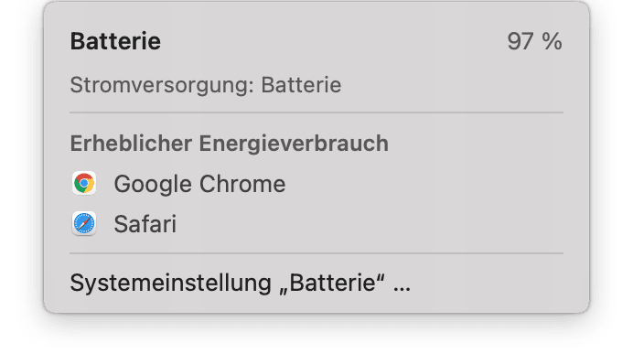The width and height of the screenshot is (633, 364).
Task: Click the Safari compass icon
Action: [84, 223]
